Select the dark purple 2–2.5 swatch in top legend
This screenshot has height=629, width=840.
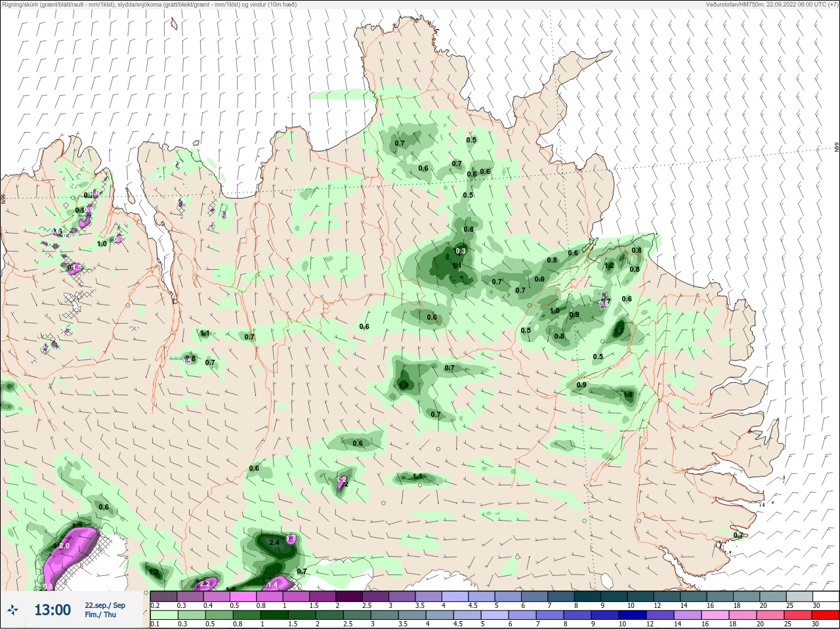349,596
